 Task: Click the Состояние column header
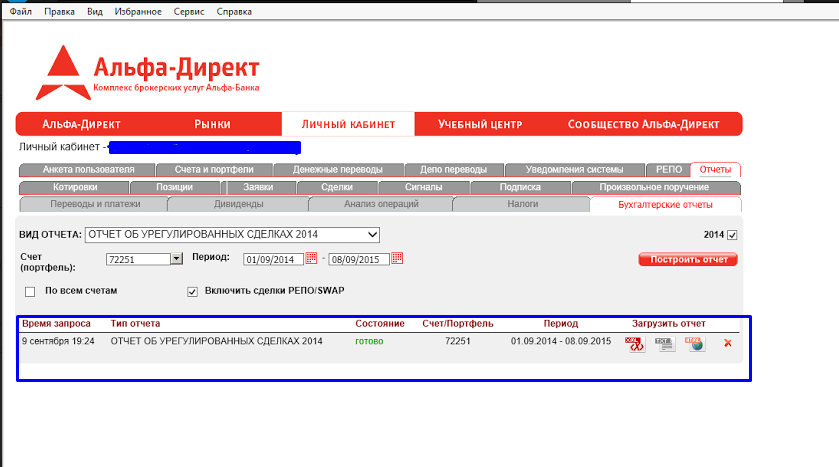point(380,324)
